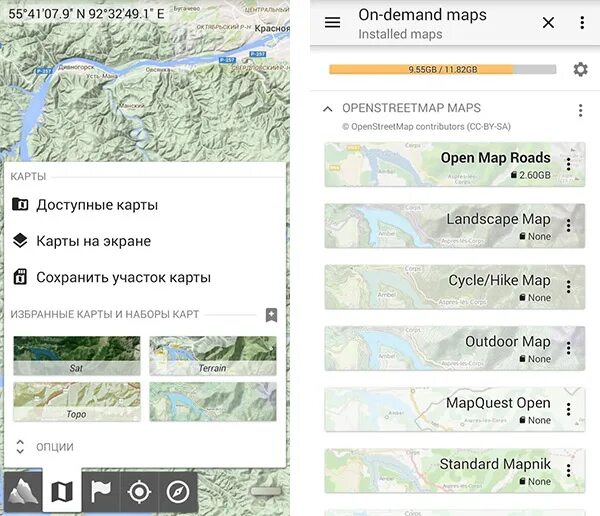Click the 2.60GB size on Open Map Roads
Screen dimensions: 600x516
531,175
